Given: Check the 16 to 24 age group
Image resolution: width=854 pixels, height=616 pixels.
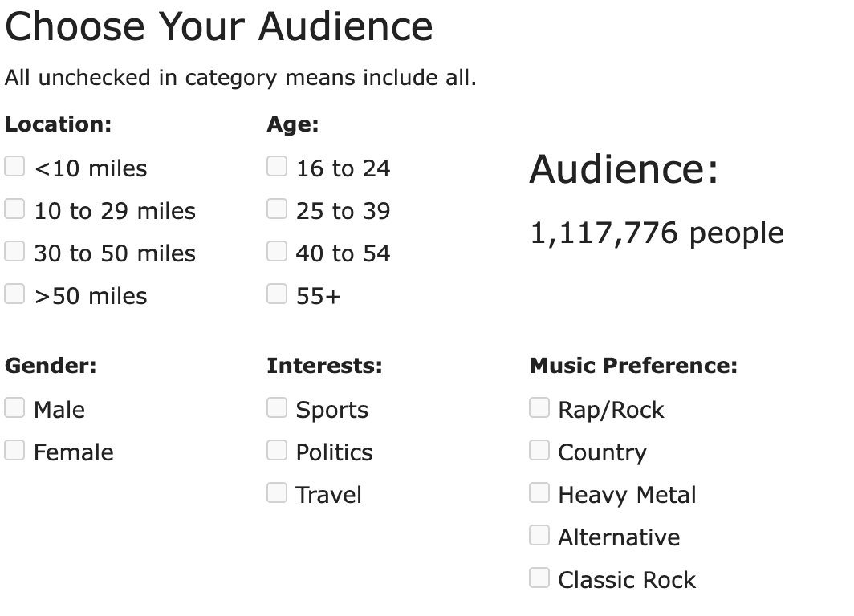Looking at the screenshot, I should click(277, 166).
